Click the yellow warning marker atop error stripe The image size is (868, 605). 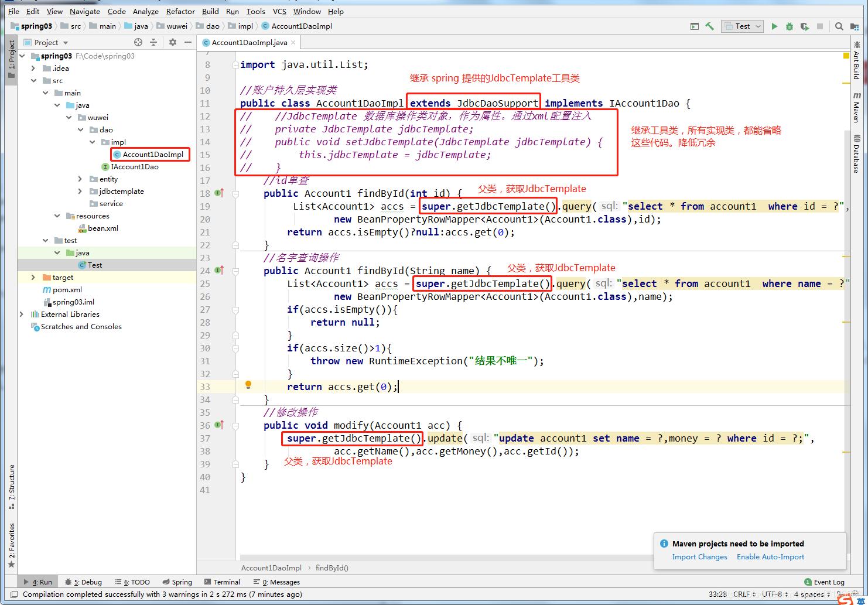click(x=846, y=56)
